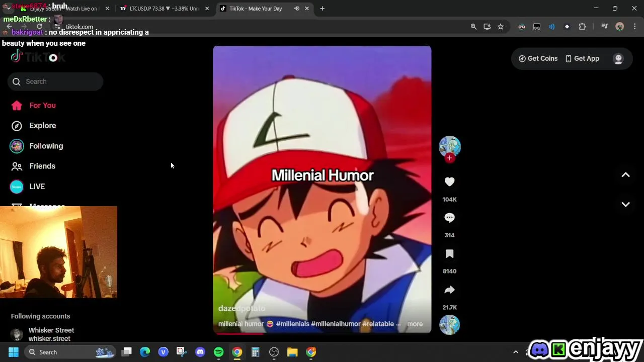This screenshot has height=362, width=644.
Task: Open Task View on taskbar
Action: 127,352
